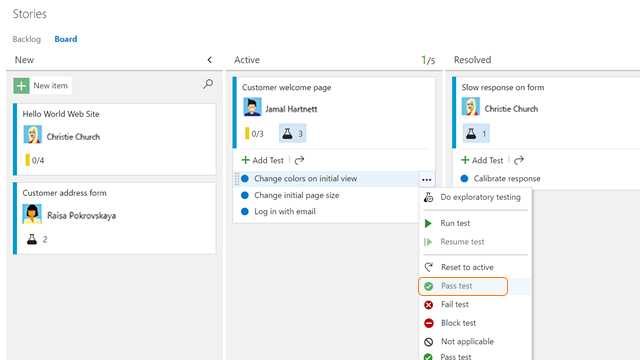Switch to the Backlog tab

click(27, 39)
